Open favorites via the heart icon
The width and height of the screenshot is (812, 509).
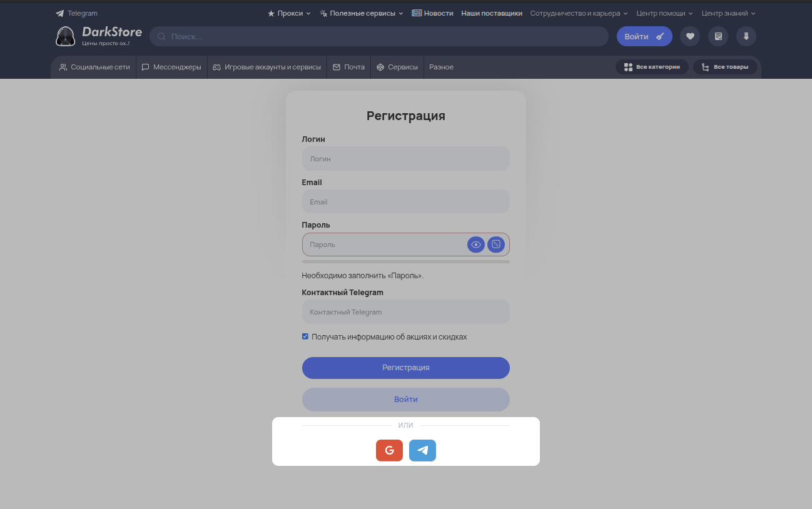coord(690,36)
